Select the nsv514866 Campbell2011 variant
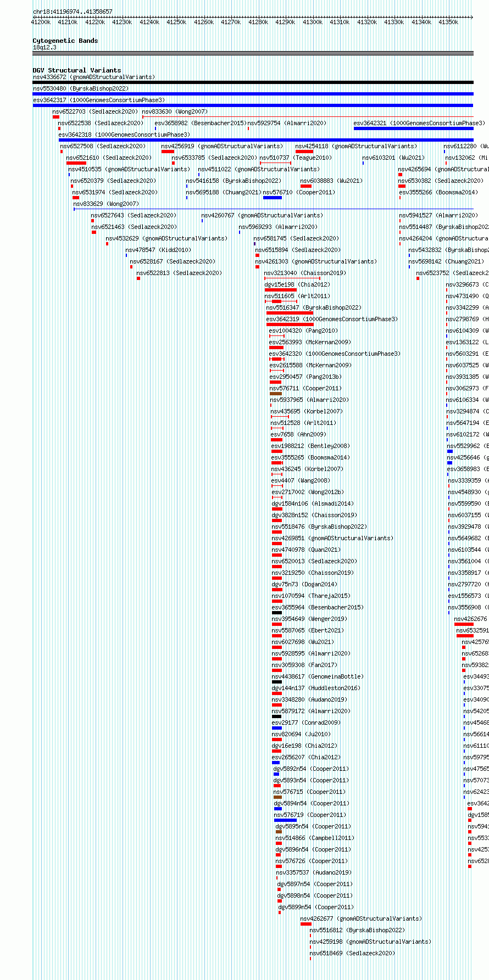Viewport: 489px width, 980px height. pyautogui.click(x=315, y=838)
